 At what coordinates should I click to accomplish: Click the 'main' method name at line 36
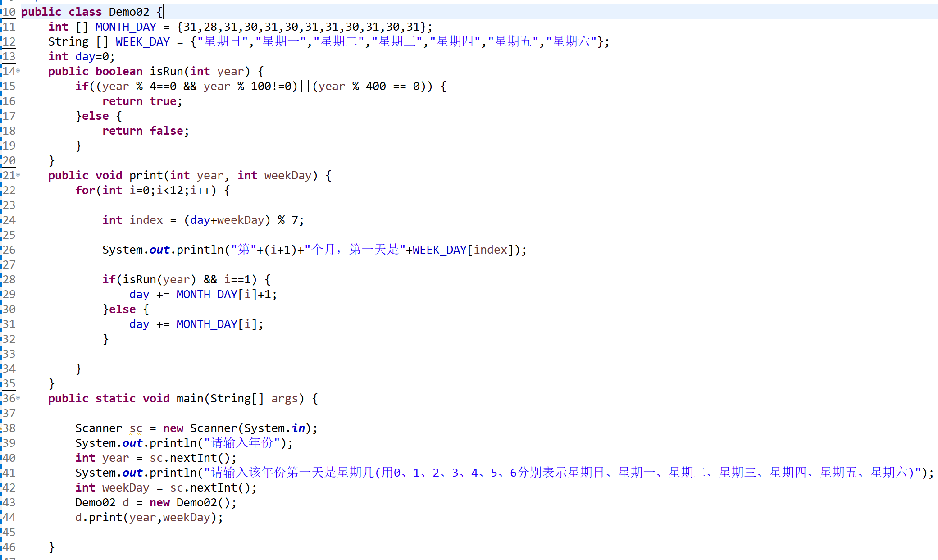coord(190,399)
